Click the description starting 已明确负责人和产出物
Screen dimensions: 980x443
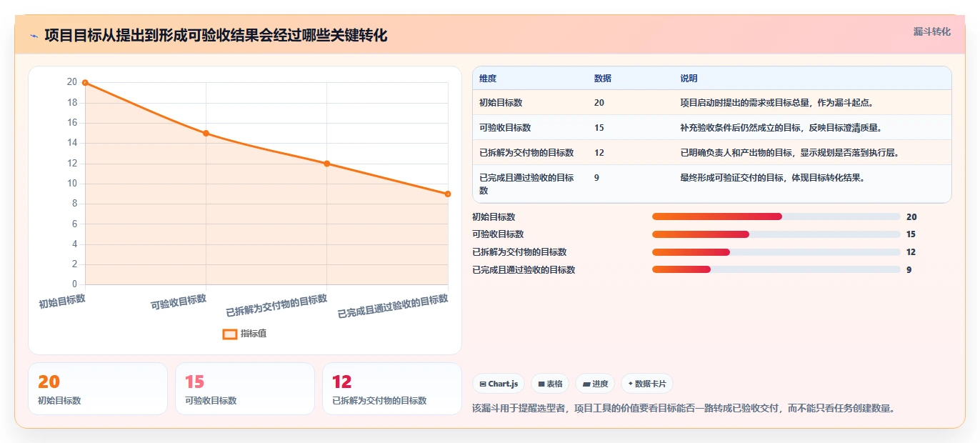point(790,153)
